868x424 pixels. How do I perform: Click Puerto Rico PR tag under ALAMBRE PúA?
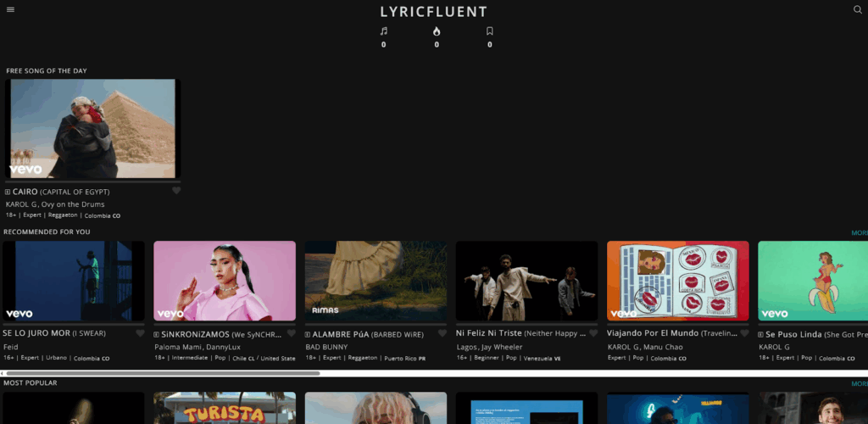pyautogui.click(x=404, y=358)
